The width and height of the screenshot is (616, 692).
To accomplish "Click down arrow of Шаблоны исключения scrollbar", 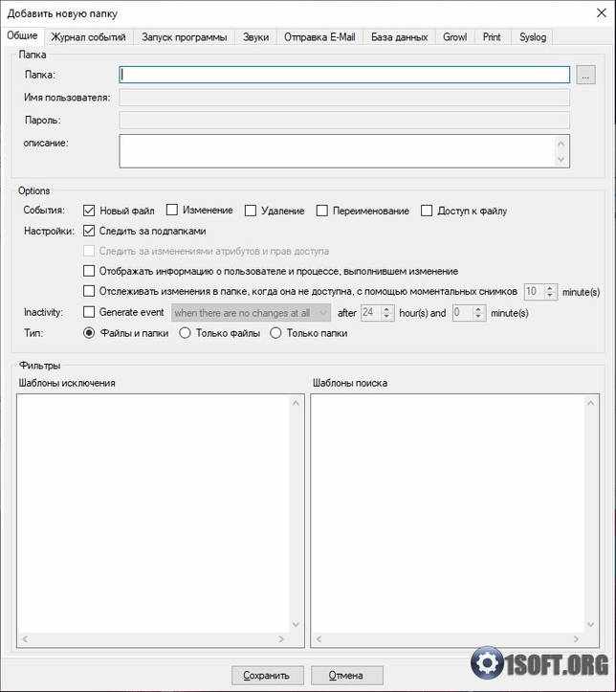I will click(296, 624).
